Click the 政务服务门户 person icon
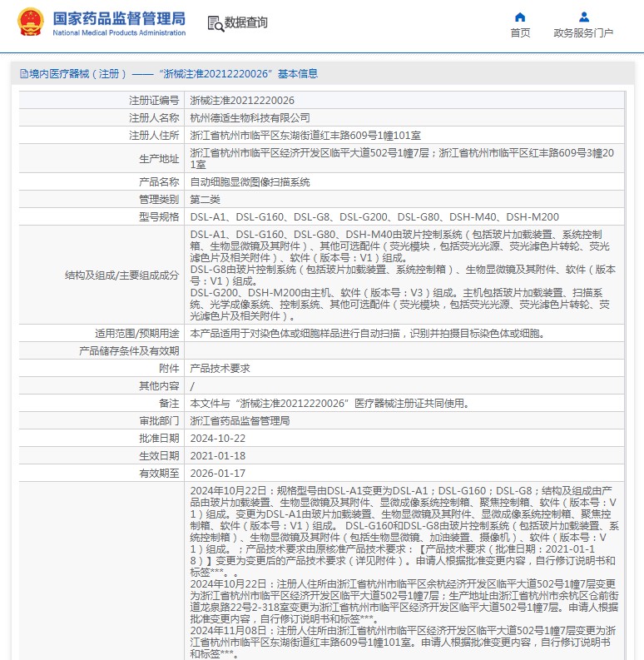The height and width of the screenshot is (660, 644). tap(583, 17)
